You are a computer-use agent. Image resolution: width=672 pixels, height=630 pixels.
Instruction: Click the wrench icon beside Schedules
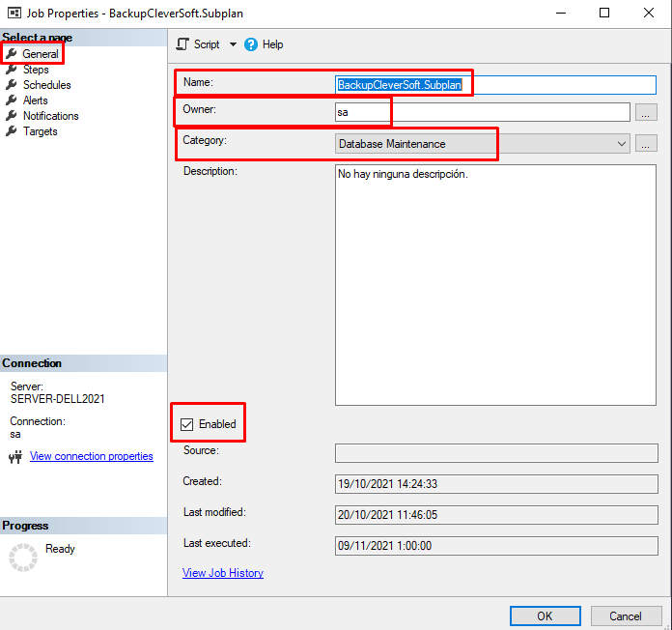[12, 85]
